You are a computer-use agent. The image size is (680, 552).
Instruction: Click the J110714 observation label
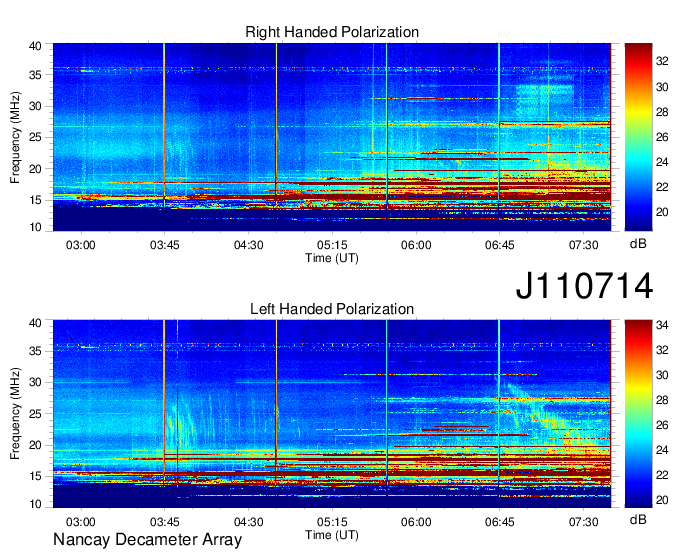[x=584, y=285]
